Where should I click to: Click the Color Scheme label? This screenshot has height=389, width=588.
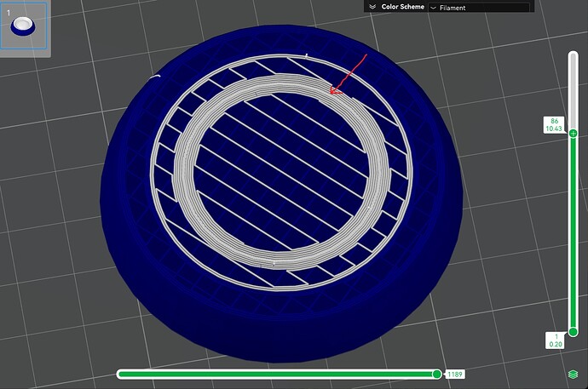403,7
